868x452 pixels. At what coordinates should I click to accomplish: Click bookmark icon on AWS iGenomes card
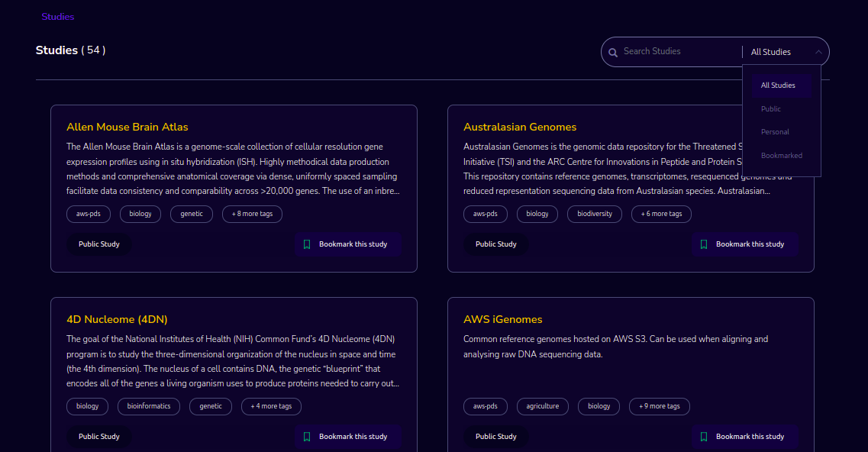point(704,437)
